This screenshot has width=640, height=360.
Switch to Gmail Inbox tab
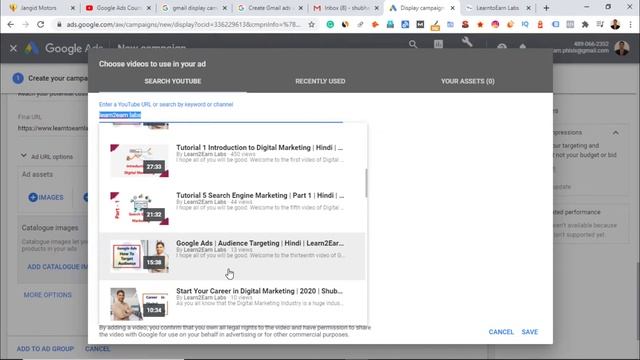(x=346, y=8)
